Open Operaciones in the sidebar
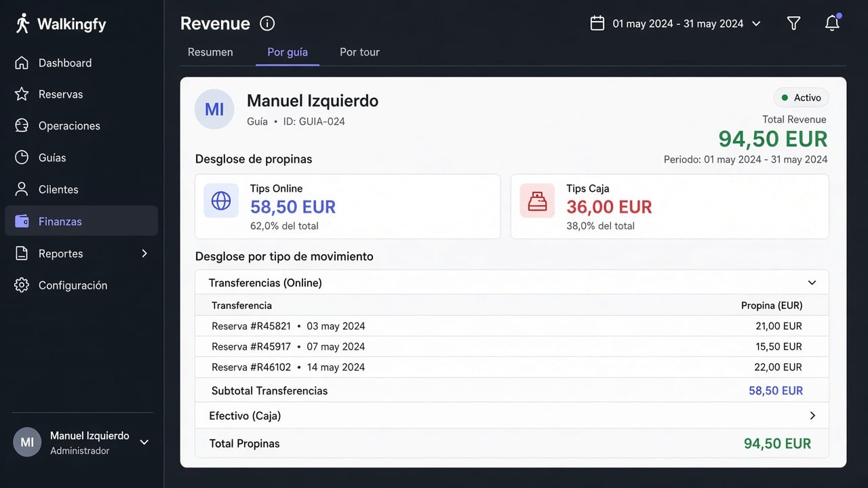868x488 pixels. pos(81,126)
